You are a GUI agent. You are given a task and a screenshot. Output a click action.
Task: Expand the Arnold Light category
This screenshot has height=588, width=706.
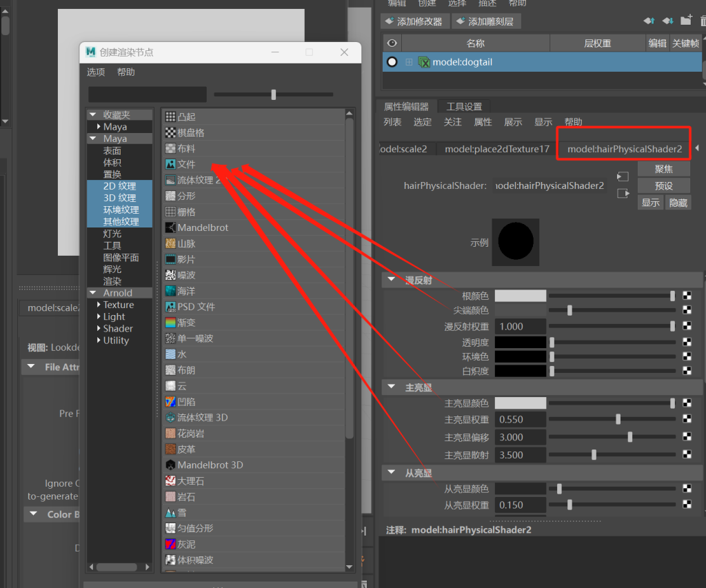tap(99, 316)
